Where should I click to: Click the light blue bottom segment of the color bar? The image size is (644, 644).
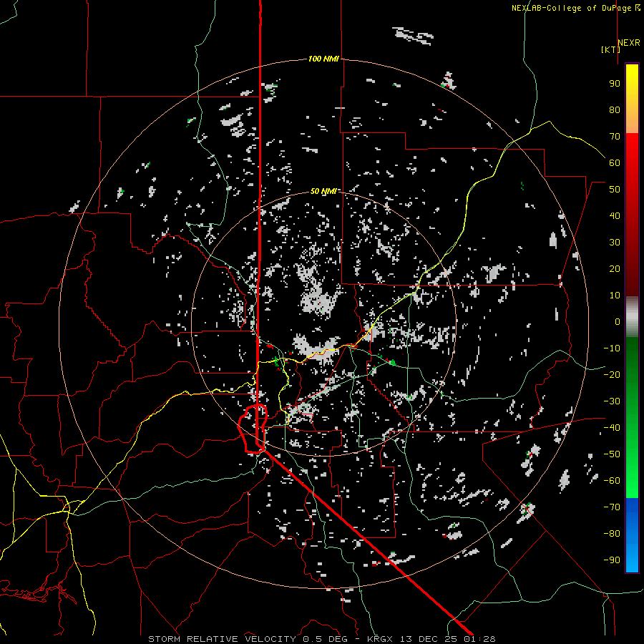tap(632, 557)
